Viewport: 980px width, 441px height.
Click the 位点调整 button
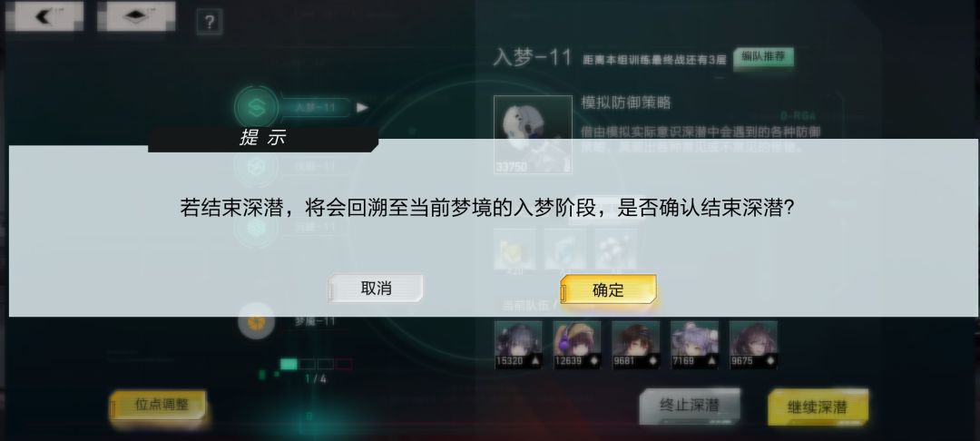(159, 405)
